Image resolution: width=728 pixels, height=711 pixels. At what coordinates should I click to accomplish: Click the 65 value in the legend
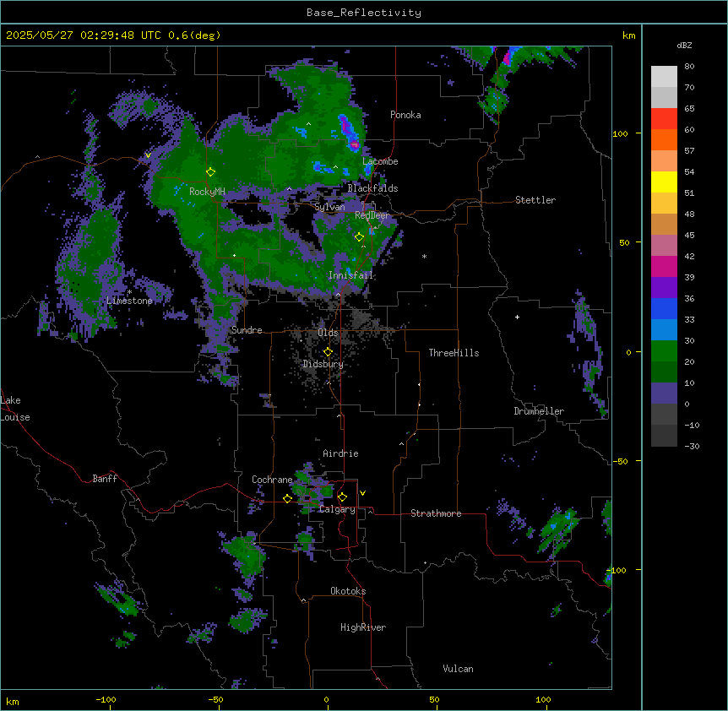click(689, 108)
